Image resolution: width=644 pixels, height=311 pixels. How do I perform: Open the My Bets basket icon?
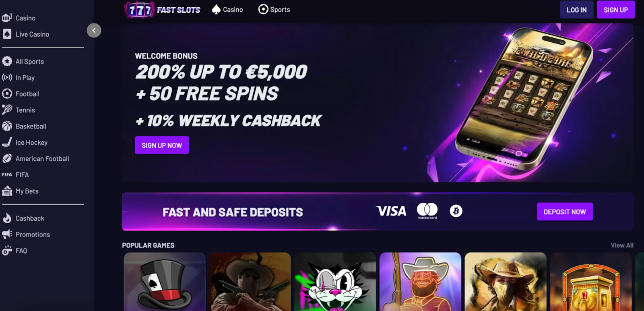click(7, 191)
